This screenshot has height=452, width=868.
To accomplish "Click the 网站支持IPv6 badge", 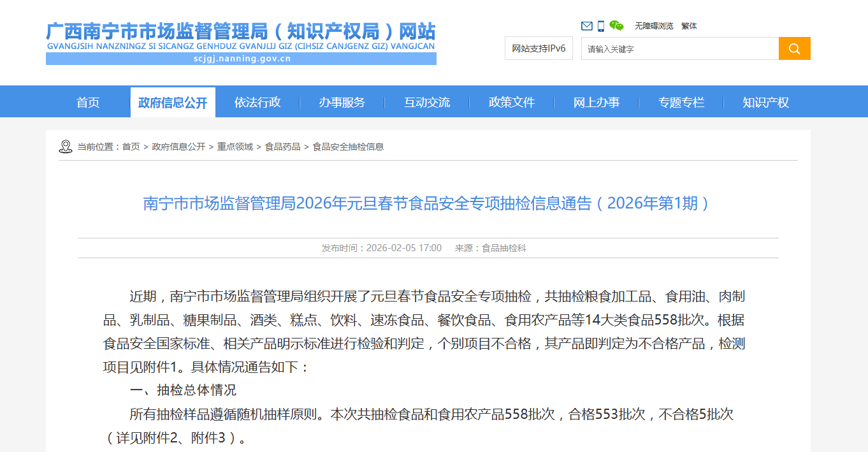I will click(539, 48).
